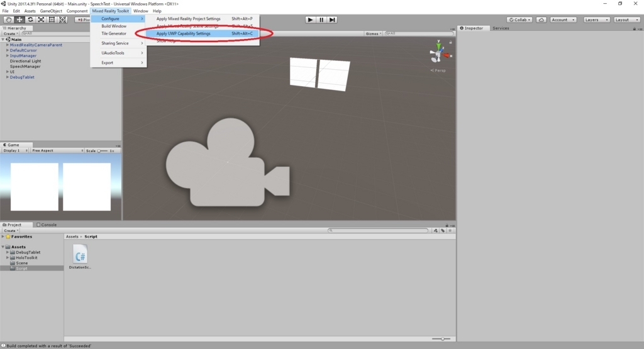644x349 pixels.
Task: Open the Project Create dropdown
Action: tap(11, 231)
